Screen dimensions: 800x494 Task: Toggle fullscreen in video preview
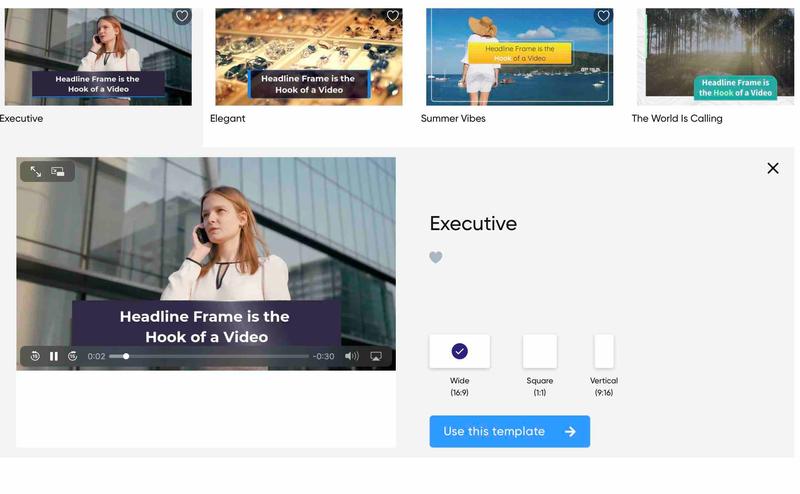pyautogui.click(x=36, y=171)
